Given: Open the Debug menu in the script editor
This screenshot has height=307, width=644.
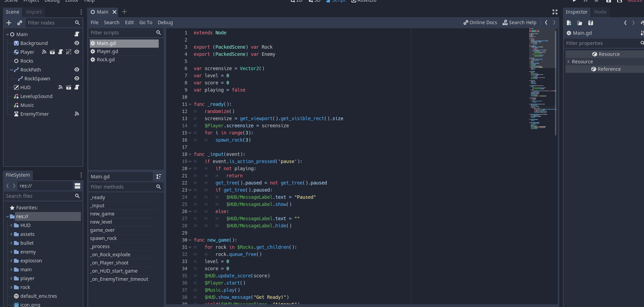Looking at the screenshot, I should [165, 22].
